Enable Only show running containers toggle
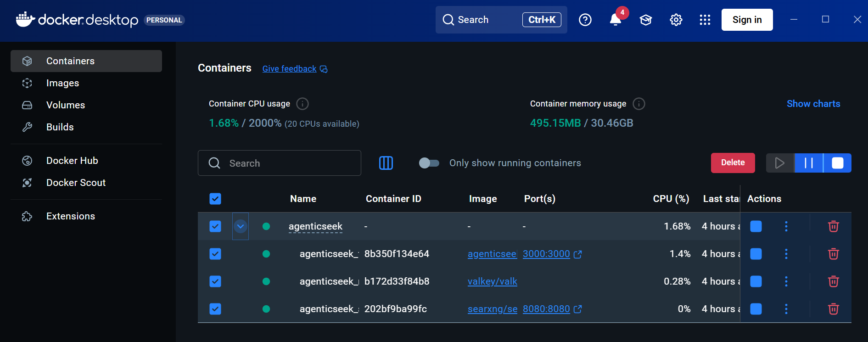The width and height of the screenshot is (868, 342). pyautogui.click(x=429, y=163)
